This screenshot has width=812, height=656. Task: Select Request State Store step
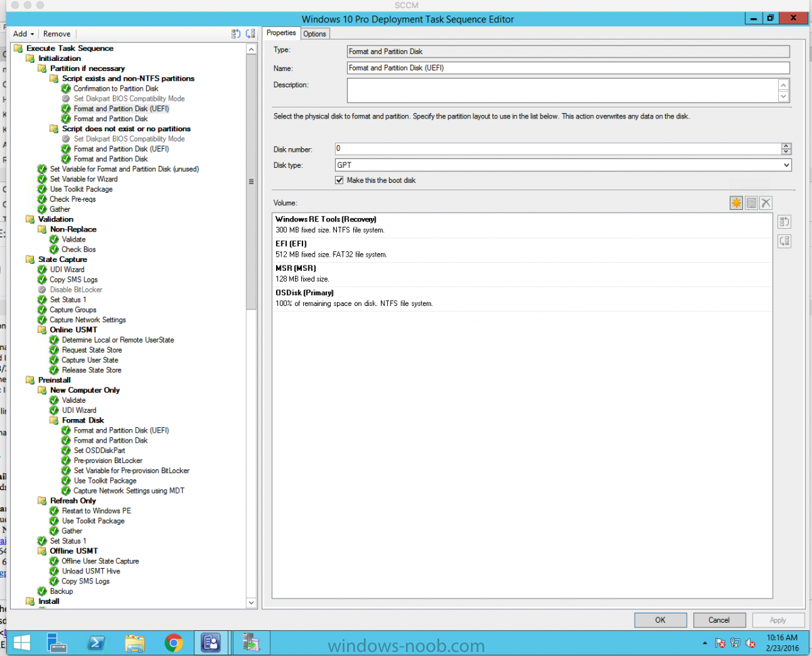[x=92, y=350]
